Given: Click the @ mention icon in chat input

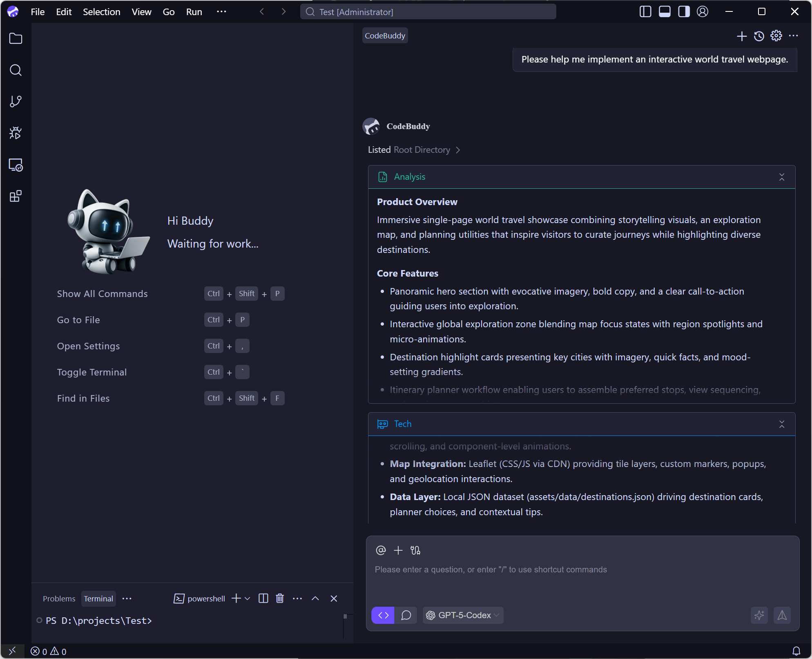Looking at the screenshot, I should (381, 550).
